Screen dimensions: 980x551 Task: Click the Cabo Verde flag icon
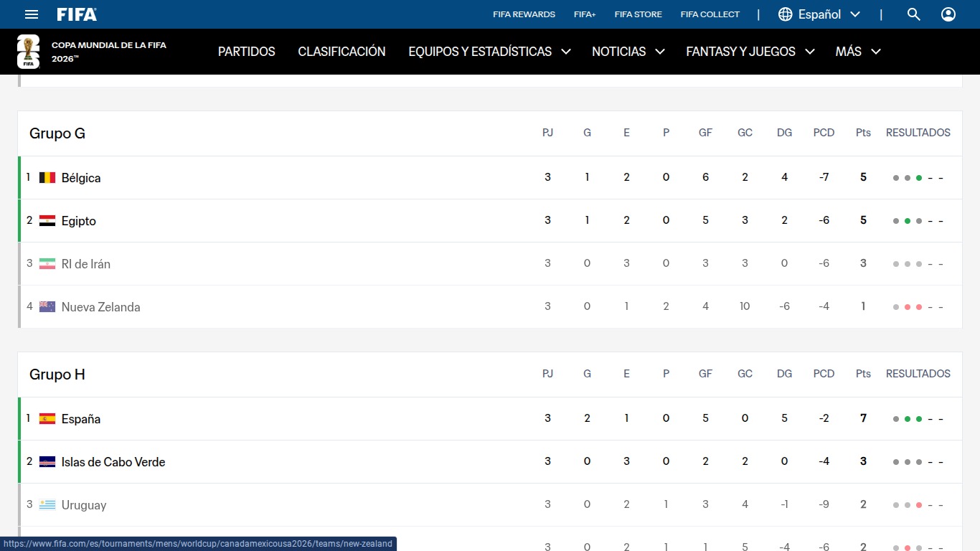[x=47, y=461]
